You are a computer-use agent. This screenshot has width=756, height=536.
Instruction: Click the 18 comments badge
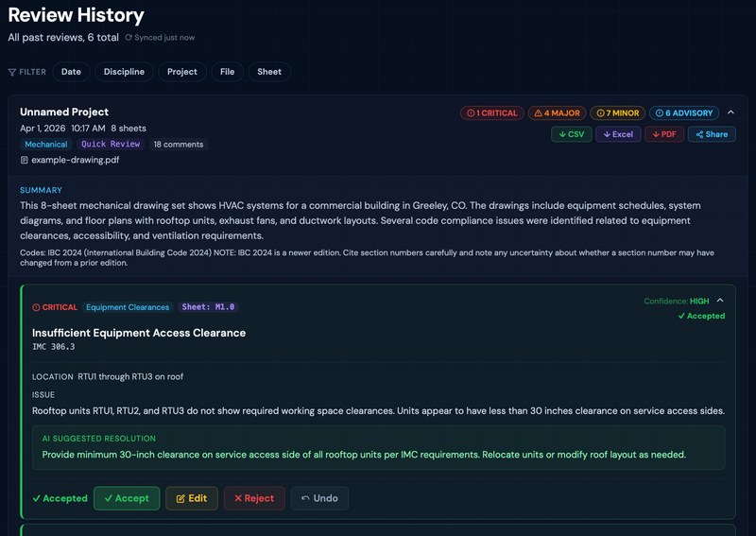179,145
